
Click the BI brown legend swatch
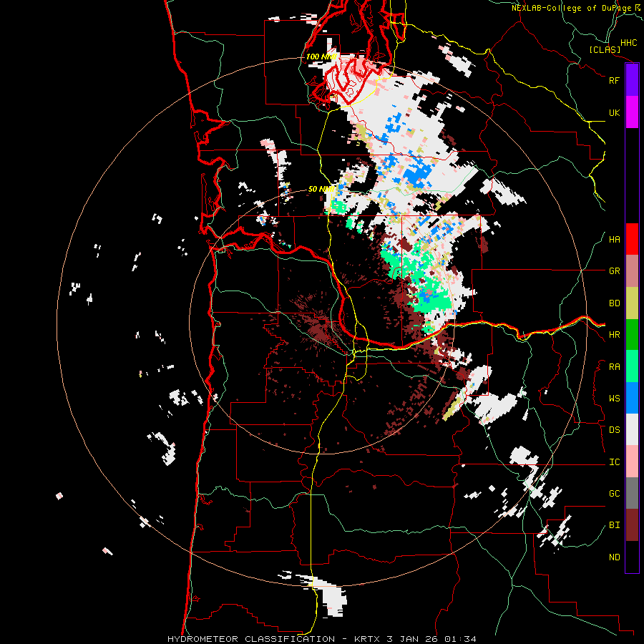tap(632, 525)
